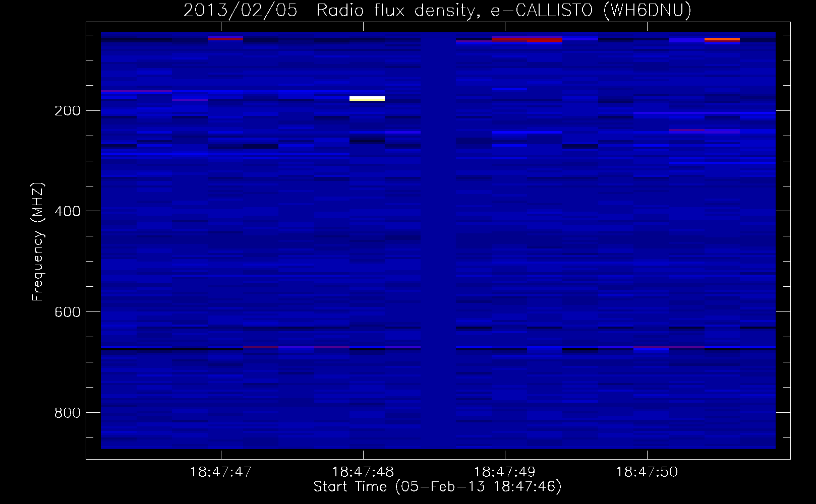Click the bright white burst near 180 MHz
Screen dimensions: 816x504
pos(367,98)
